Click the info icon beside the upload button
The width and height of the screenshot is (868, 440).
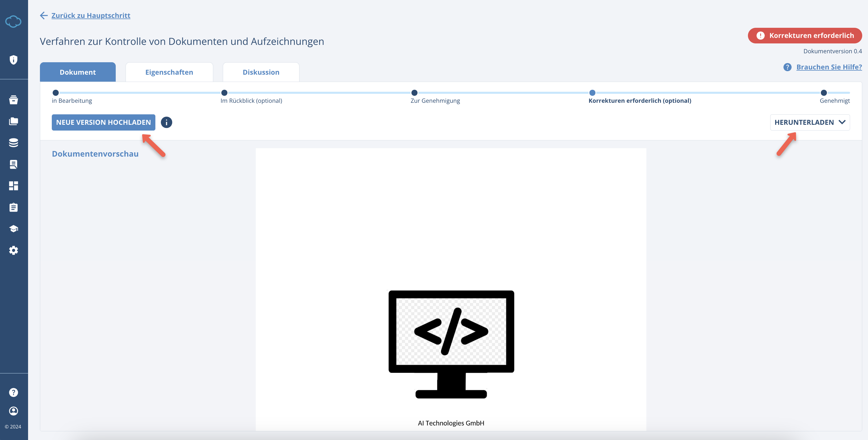click(166, 122)
